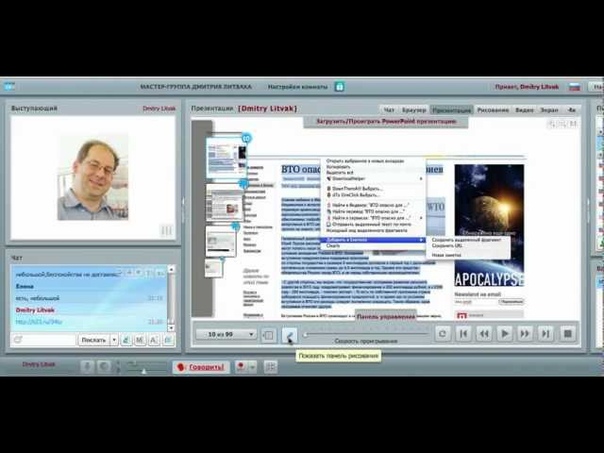The width and height of the screenshot is (604, 453).
Task: Click the fast-forward double-arrow button
Action: pyautogui.click(x=525, y=334)
